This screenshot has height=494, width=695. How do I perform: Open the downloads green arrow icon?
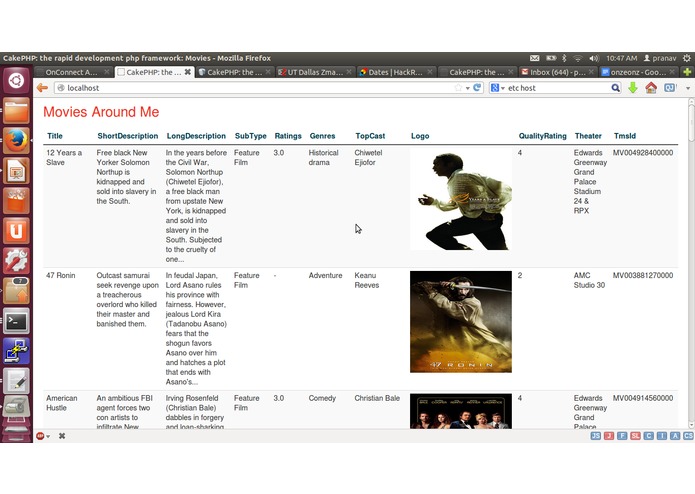(x=633, y=88)
